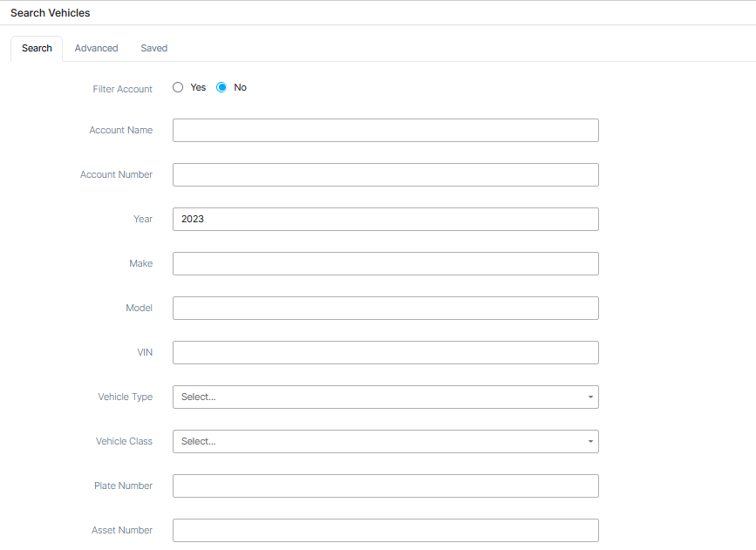Image resolution: width=756 pixels, height=550 pixels.
Task: Click the Year field containing 2023
Action: point(385,220)
